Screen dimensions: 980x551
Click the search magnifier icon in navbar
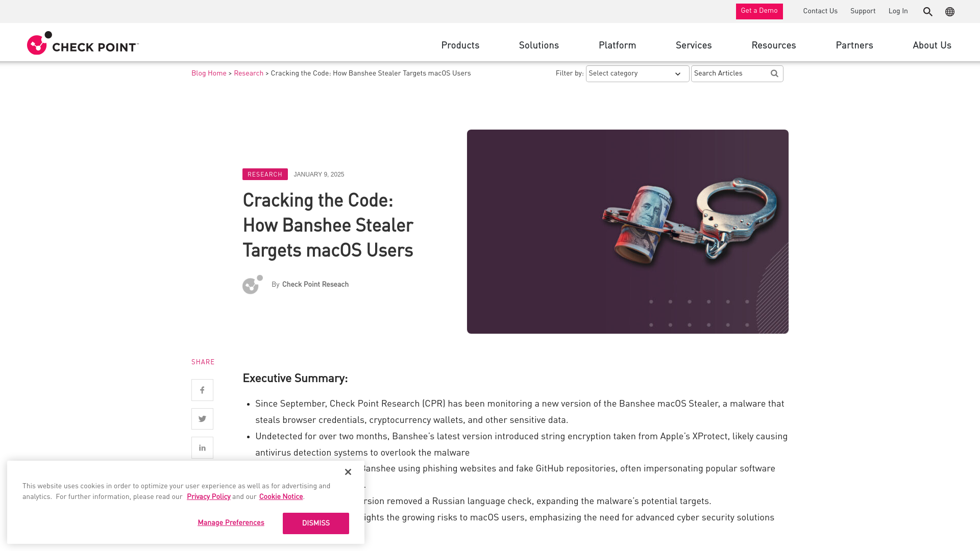(927, 11)
